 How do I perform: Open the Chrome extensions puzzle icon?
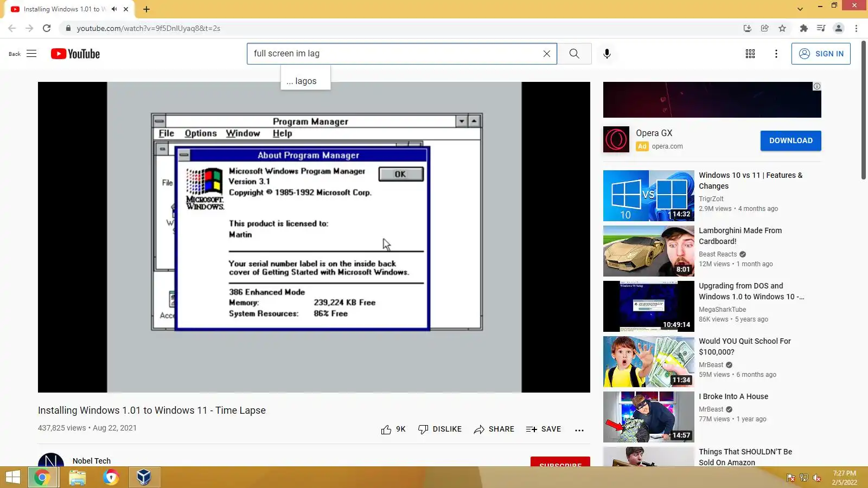[803, 28]
